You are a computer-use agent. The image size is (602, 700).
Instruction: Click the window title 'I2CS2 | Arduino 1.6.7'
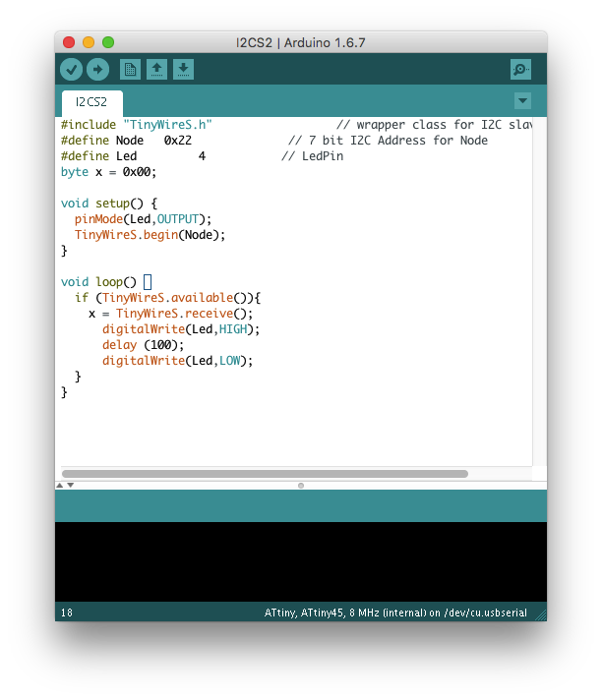(301, 43)
